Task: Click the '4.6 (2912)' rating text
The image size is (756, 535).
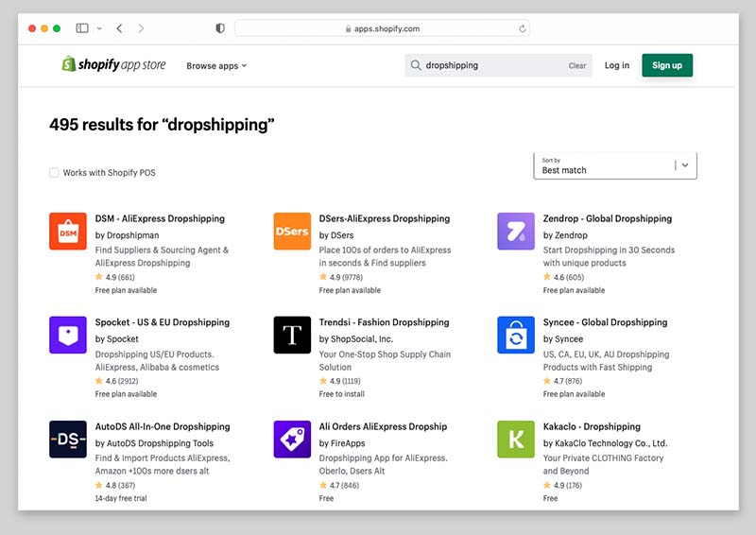Action: click(122, 381)
